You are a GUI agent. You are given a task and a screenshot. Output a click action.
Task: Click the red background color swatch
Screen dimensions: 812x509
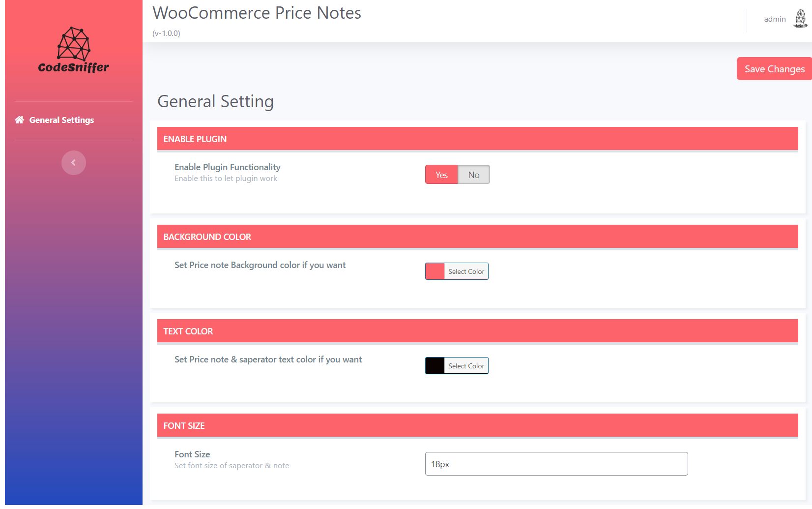click(435, 271)
